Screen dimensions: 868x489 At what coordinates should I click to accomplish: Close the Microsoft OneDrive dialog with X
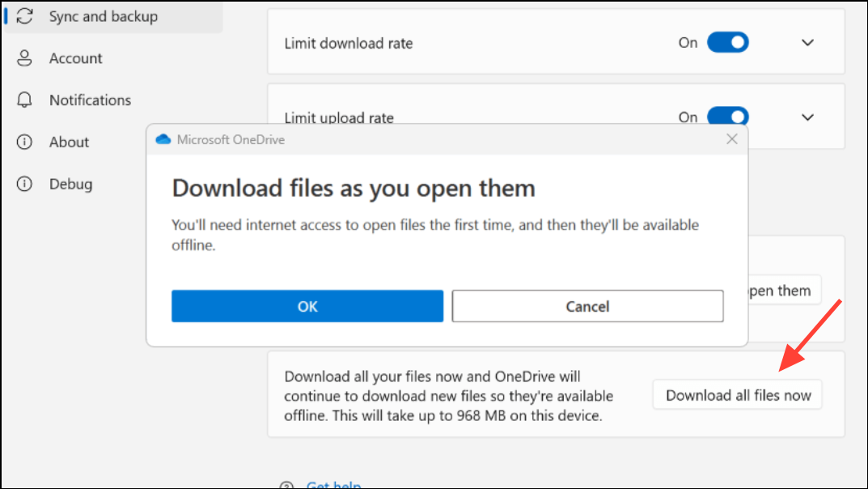click(x=732, y=139)
